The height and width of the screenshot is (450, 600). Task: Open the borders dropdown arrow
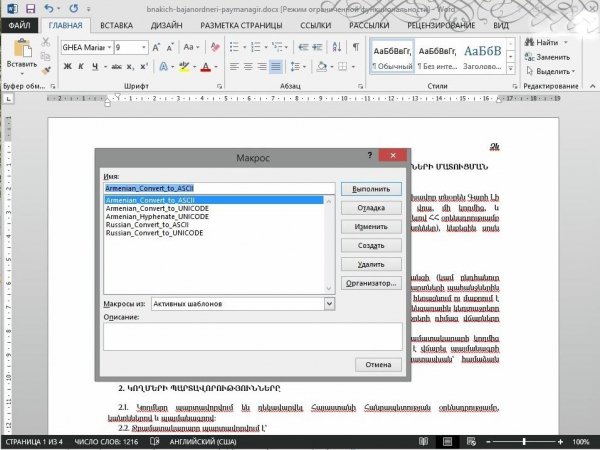coord(353,67)
